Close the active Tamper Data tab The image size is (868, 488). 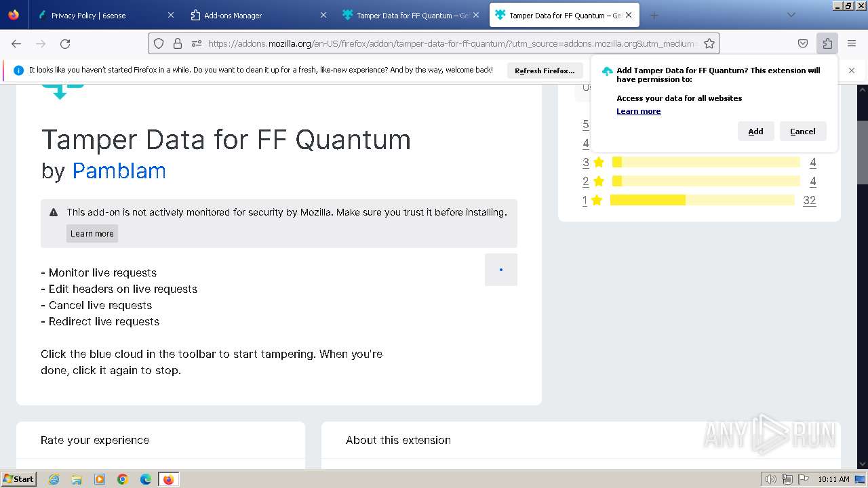point(629,15)
